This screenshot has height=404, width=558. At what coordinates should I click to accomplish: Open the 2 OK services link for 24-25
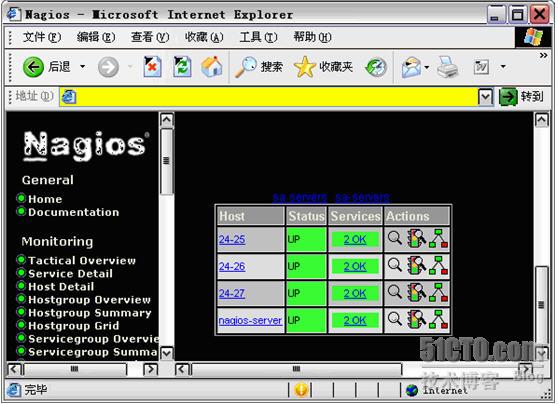point(355,240)
